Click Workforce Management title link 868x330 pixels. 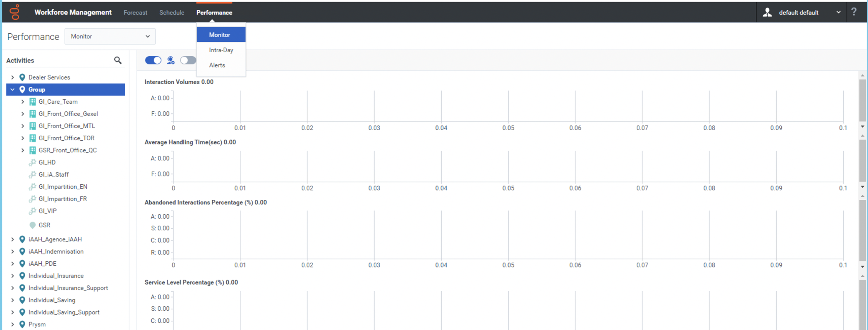coord(73,12)
